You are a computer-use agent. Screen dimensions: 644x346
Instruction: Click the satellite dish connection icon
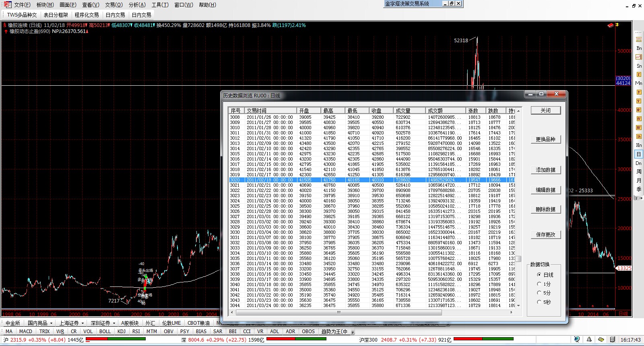click(577, 340)
